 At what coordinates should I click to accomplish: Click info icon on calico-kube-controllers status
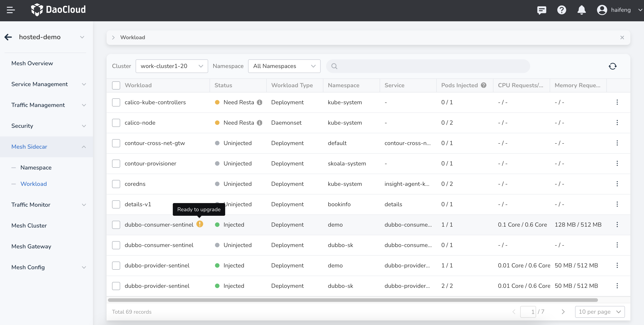point(260,102)
